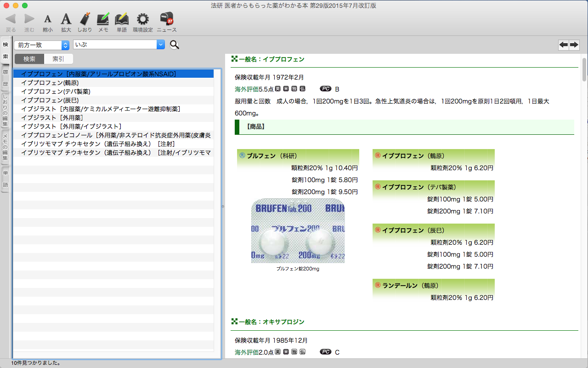
Task: Select イブジラスト［外用薬］ in results list
Action: 52,118
